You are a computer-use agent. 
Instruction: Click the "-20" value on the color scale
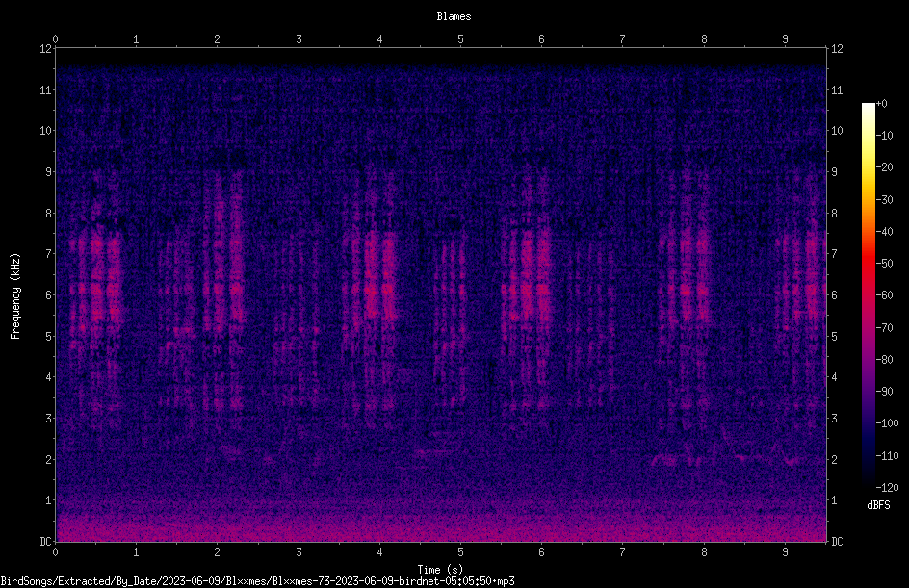click(884, 167)
